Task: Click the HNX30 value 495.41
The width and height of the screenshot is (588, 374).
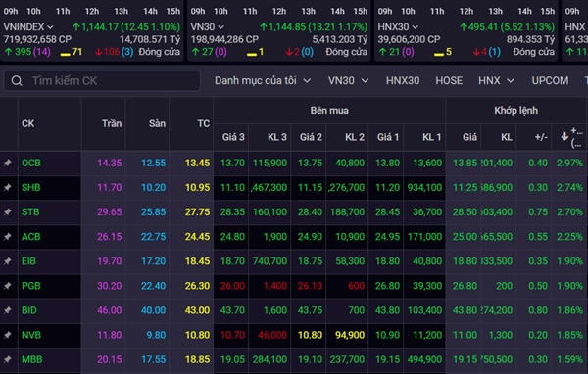Action: pyautogui.click(x=484, y=27)
